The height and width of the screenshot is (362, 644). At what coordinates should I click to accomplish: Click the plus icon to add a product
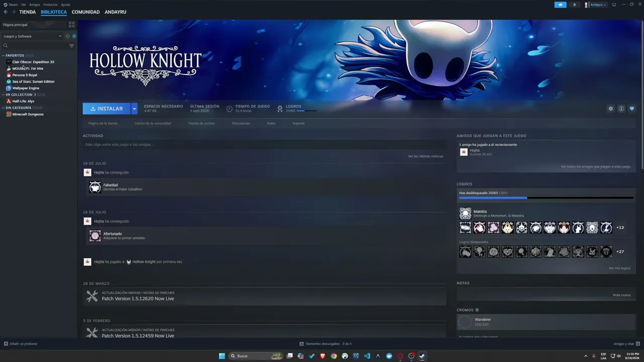[x=6, y=344]
